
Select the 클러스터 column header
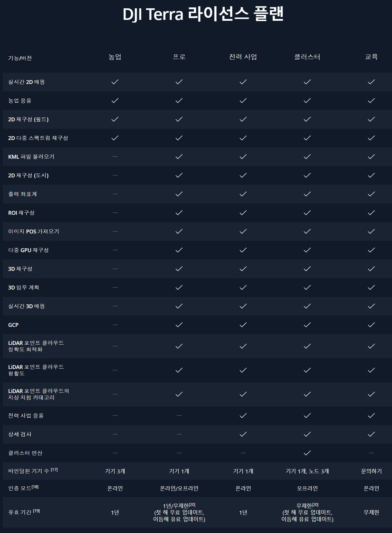(x=307, y=57)
